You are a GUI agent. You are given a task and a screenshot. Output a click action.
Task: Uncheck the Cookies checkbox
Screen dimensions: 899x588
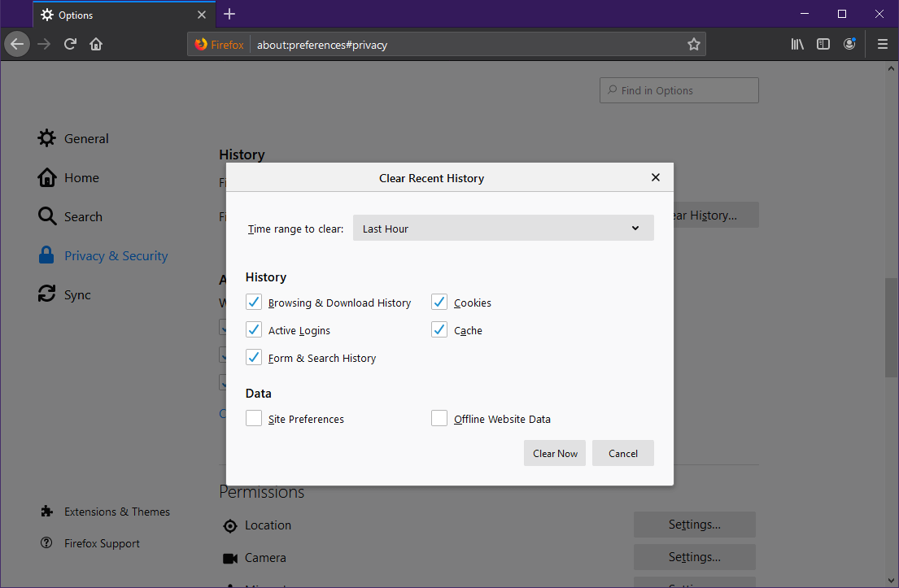point(439,302)
